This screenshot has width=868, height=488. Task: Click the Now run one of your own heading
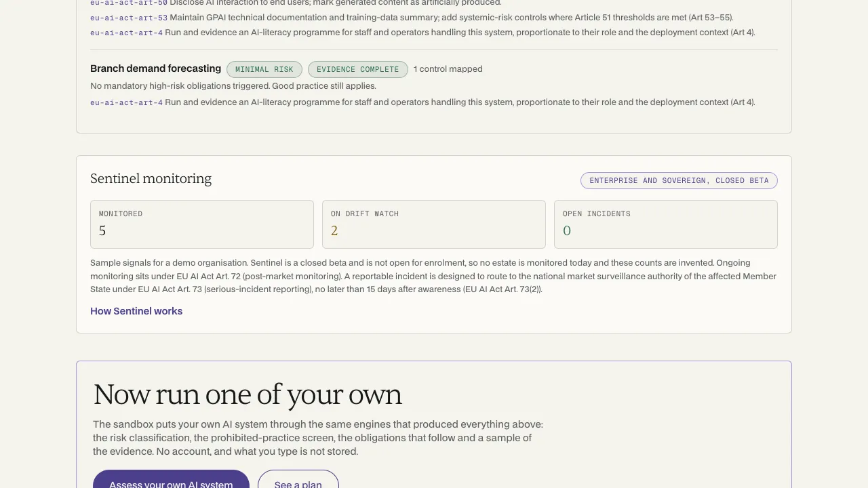pyautogui.click(x=248, y=394)
